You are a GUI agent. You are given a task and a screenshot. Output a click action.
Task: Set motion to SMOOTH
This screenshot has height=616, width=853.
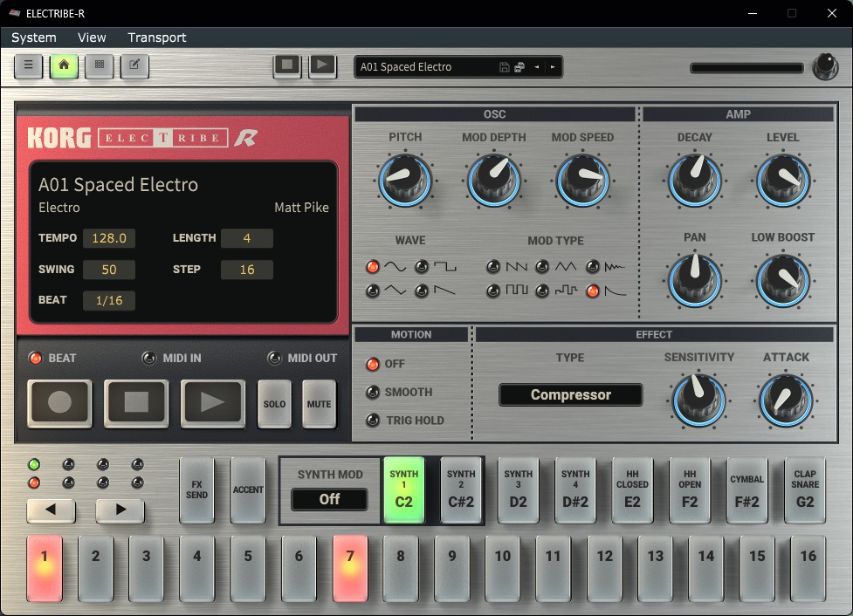(x=373, y=392)
